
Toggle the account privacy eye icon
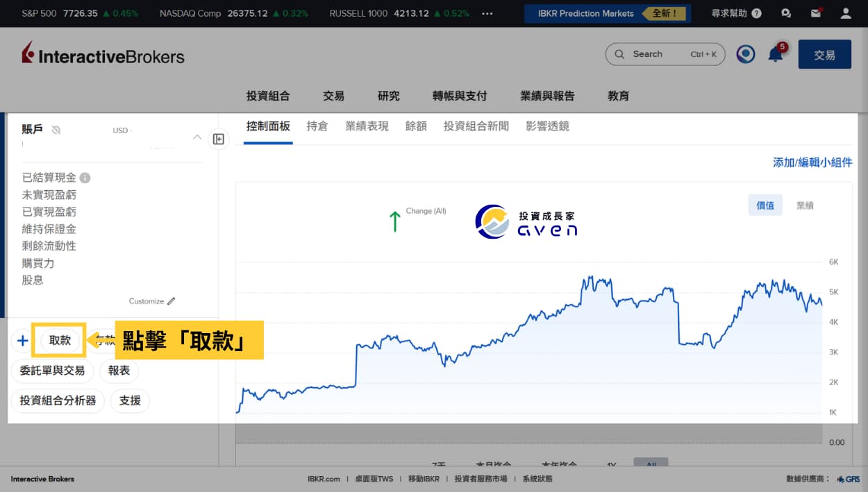pyautogui.click(x=56, y=130)
